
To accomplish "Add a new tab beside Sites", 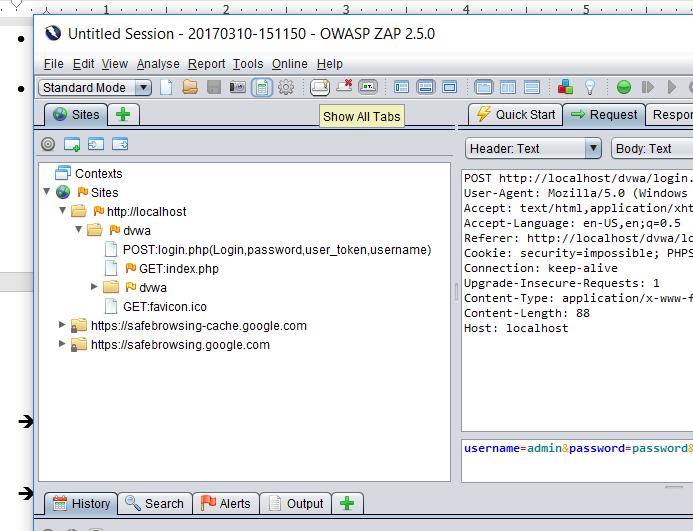I will 123,115.
